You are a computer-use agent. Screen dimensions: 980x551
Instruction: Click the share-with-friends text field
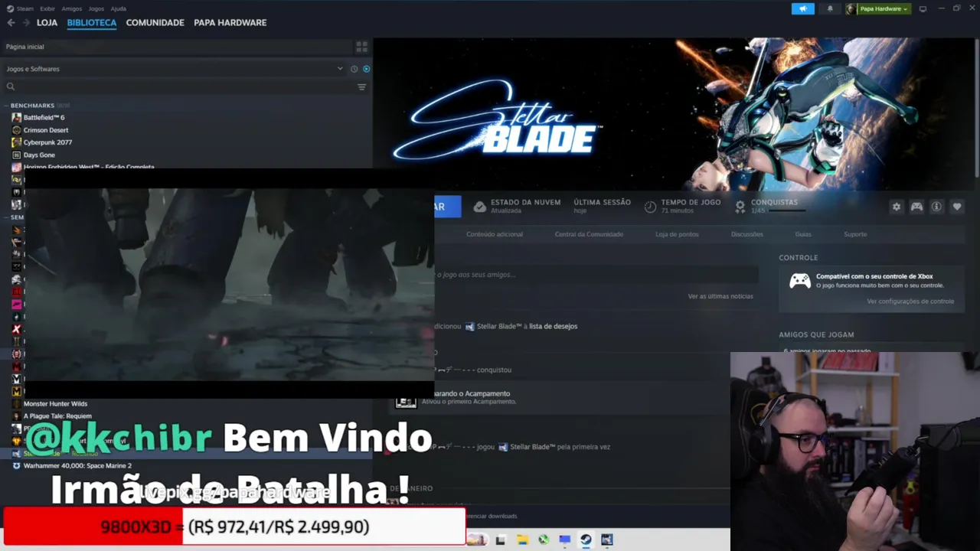[596, 275]
